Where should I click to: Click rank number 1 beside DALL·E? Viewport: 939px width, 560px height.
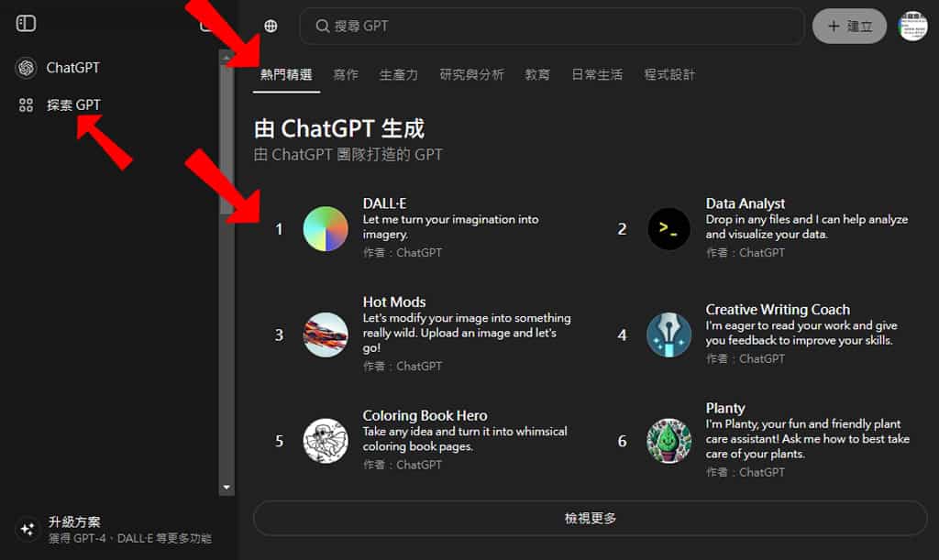point(279,229)
